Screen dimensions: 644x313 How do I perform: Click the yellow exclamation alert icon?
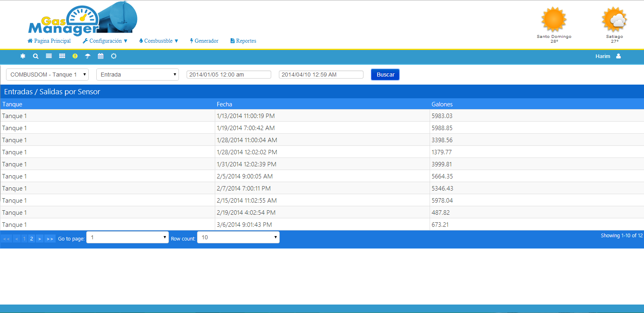(75, 56)
